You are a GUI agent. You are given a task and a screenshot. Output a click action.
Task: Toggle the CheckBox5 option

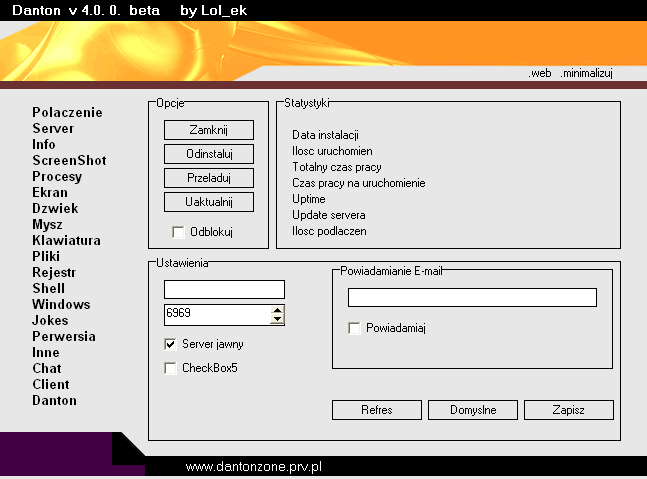point(171,368)
